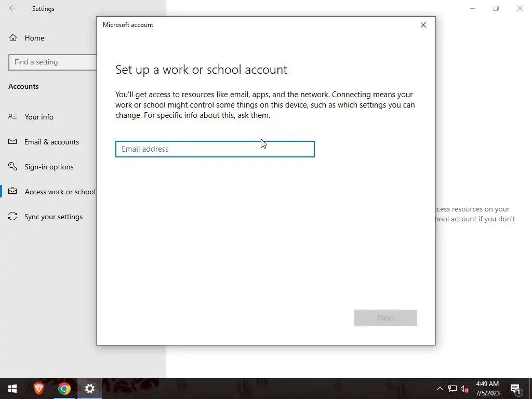This screenshot has height=399, width=532.
Task: Open the taskbar clock showing 4:49 AM
Action: (487, 389)
